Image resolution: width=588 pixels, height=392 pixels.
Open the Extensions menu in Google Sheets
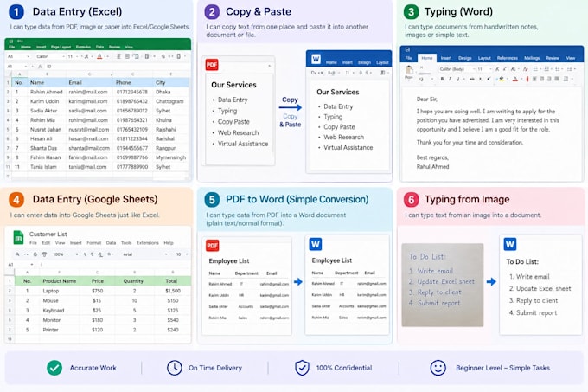147,242
